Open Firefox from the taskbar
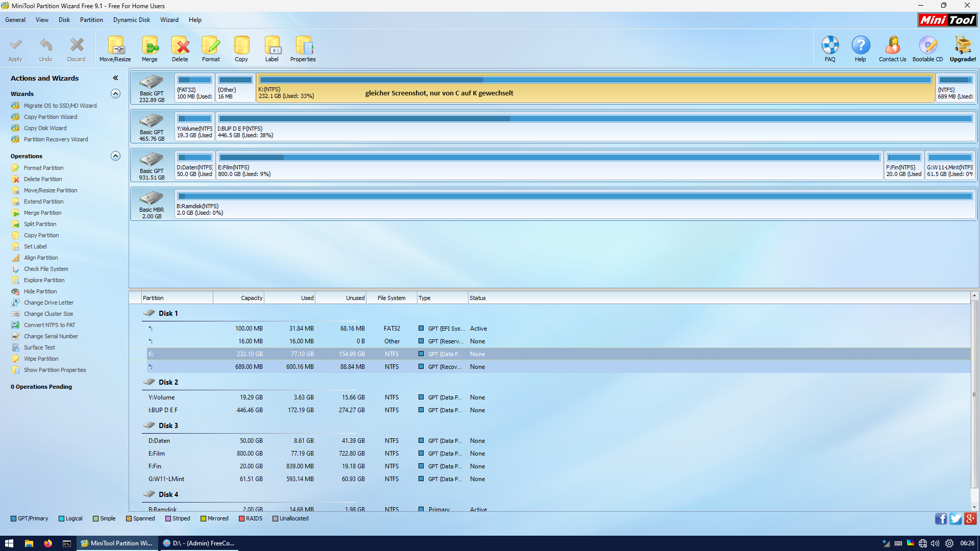Screen dimensions: 980x551 tap(48, 543)
